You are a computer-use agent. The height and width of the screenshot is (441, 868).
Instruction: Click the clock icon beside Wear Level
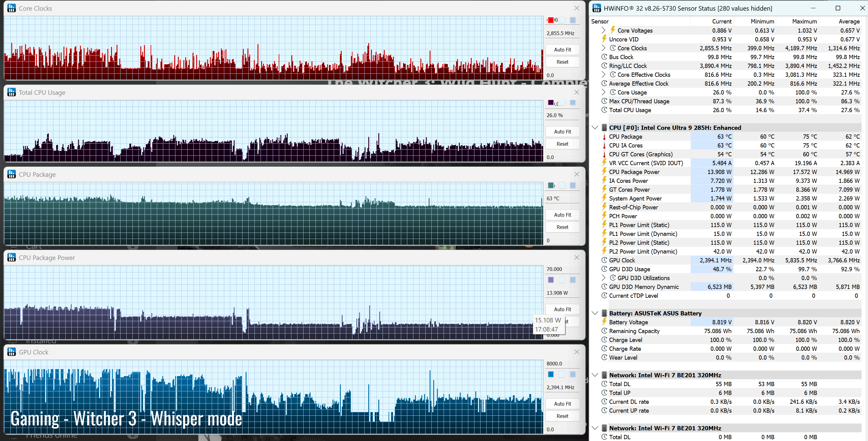pos(604,357)
